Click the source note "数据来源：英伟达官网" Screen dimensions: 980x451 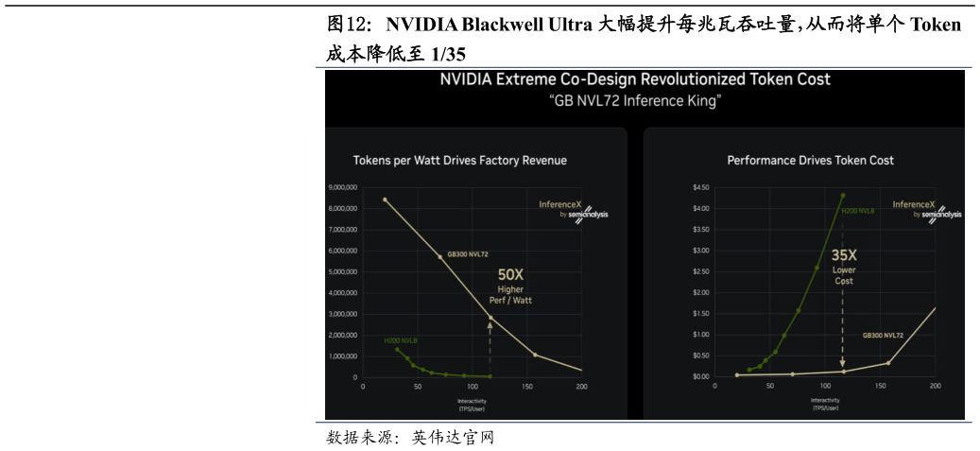tap(411, 437)
